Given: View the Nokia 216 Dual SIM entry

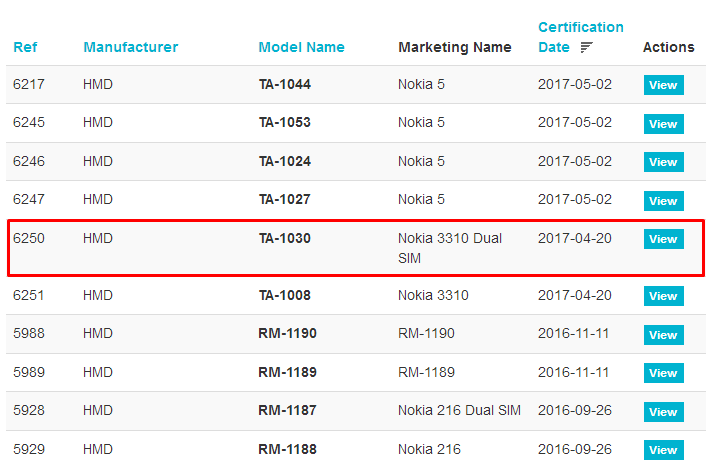Looking at the screenshot, I should point(663,412).
